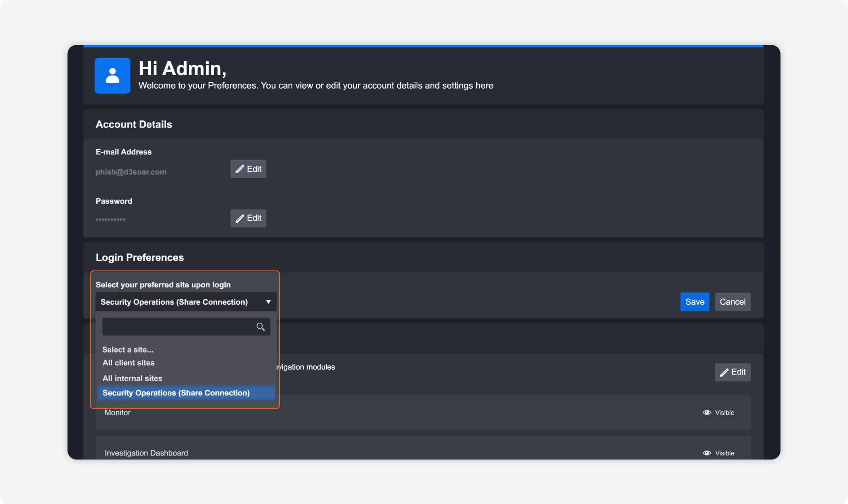Screen dimensions: 848x504
Task: Select highlighted Security Operations (Share Connection) option
Action: click(x=176, y=393)
